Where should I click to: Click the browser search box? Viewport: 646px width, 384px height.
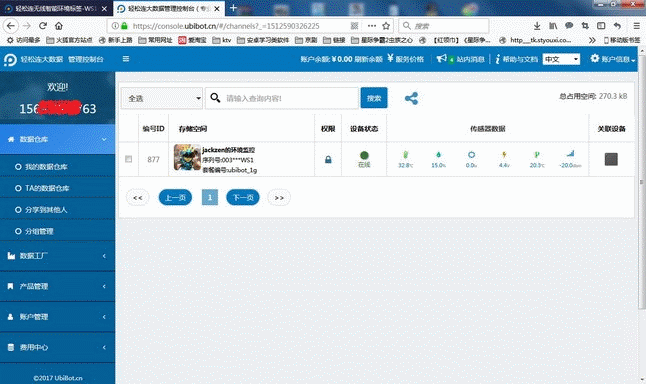(444, 26)
